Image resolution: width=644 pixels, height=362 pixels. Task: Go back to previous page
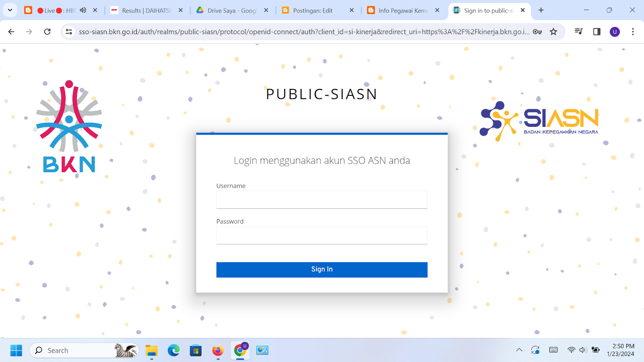click(11, 32)
